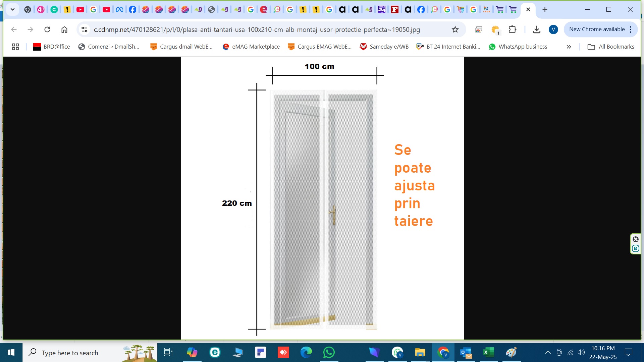Open the yellow extension with badge 1
This screenshot has width=644, height=362.
pos(495,29)
